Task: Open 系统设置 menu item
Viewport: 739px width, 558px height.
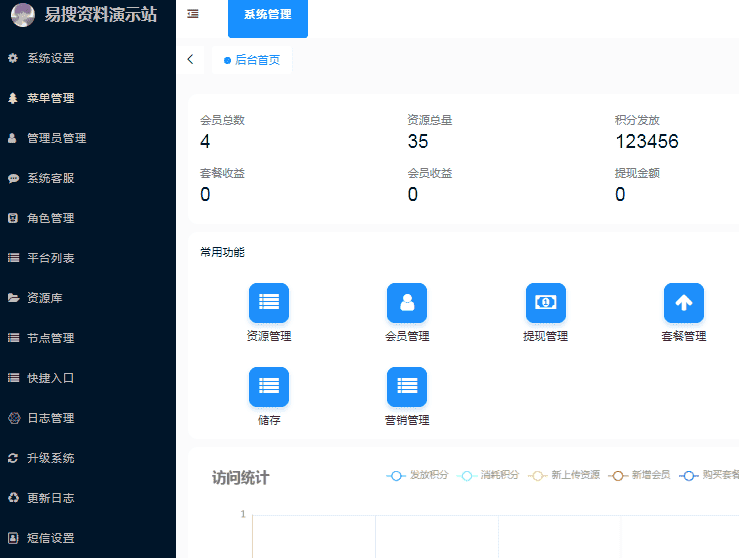Action: coord(50,58)
